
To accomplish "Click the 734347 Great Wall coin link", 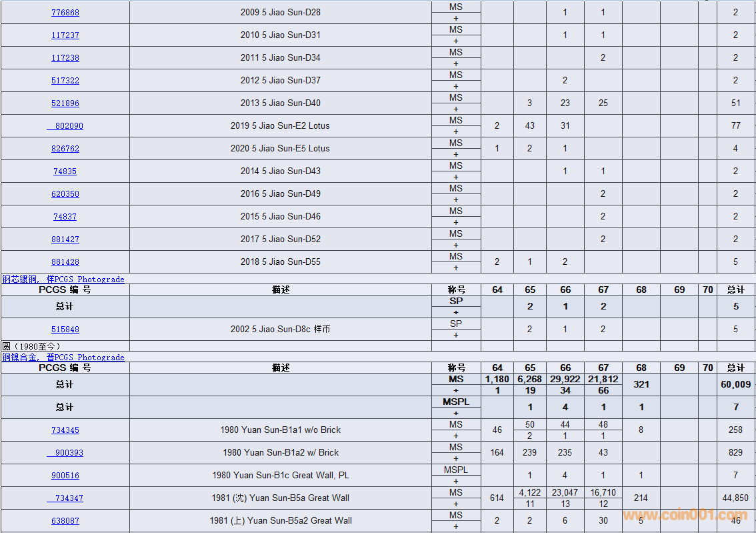I will [x=67, y=498].
